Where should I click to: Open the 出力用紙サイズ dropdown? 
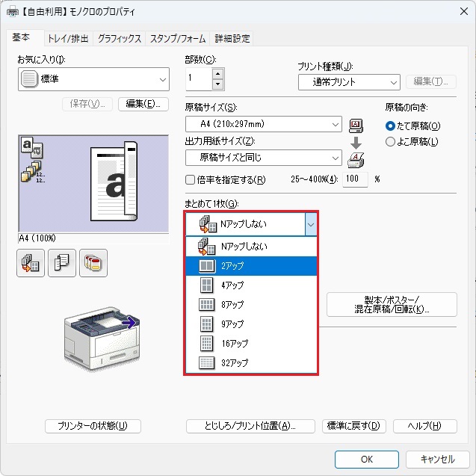coord(264,158)
